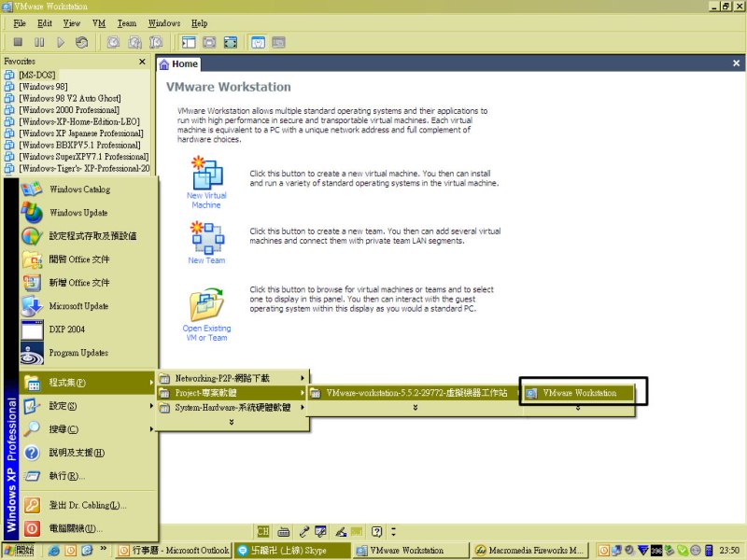747x560 pixels.
Task: Switch to Microsoft Outlook taskbar button
Action: point(174,551)
